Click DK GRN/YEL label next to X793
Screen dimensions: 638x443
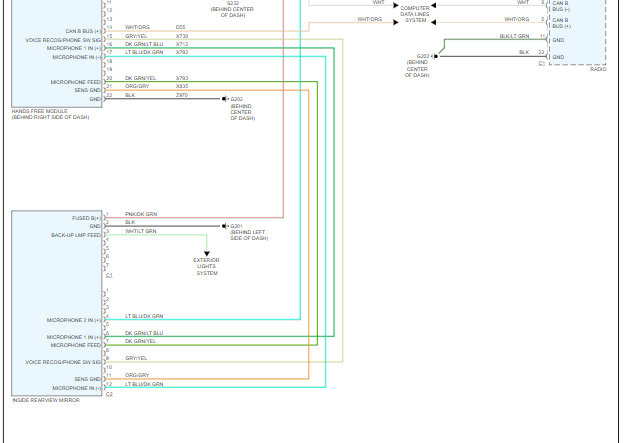tap(140, 78)
